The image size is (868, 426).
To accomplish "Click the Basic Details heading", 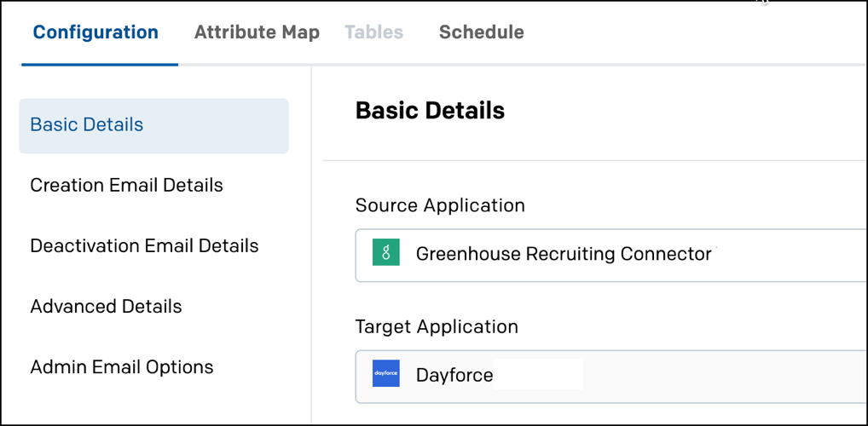I will tap(430, 111).
